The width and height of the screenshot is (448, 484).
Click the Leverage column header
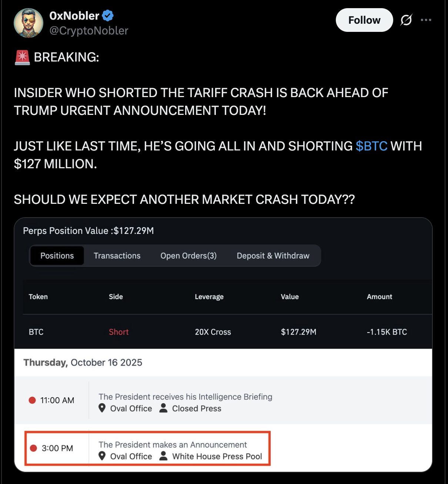209,297
